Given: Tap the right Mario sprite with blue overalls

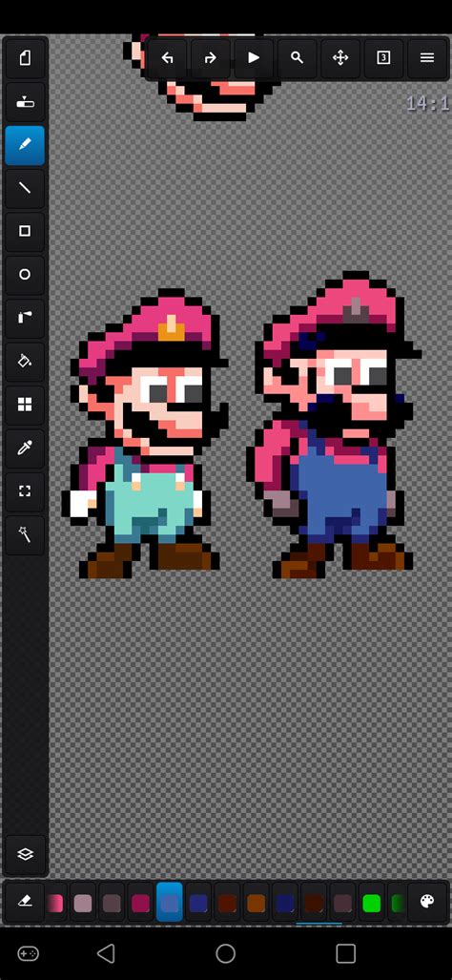Looking at the screenshot, I should coord(334,425).
